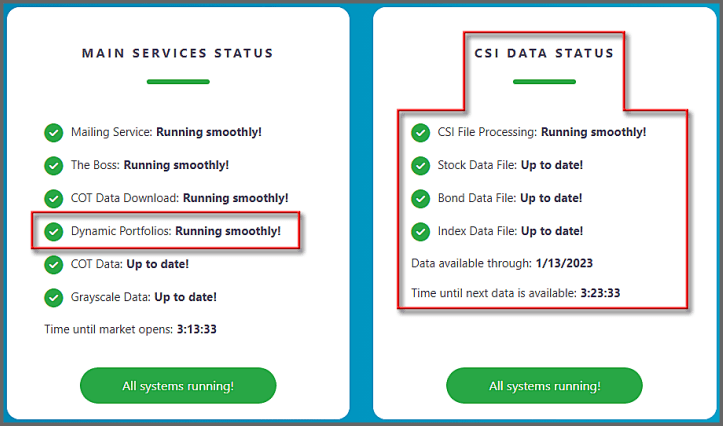Select the Grayscale Data status check icon
The image size is (723, 426).
pos(53,297)
